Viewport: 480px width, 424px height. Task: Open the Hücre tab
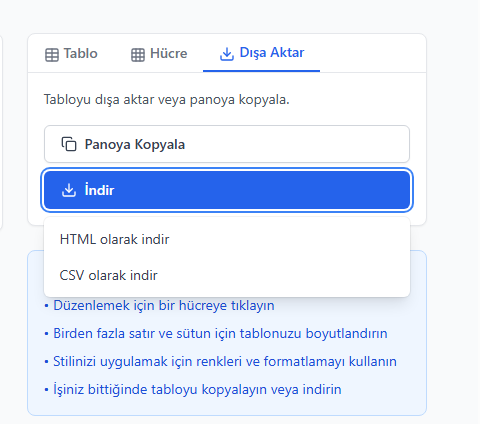[159, 54]
